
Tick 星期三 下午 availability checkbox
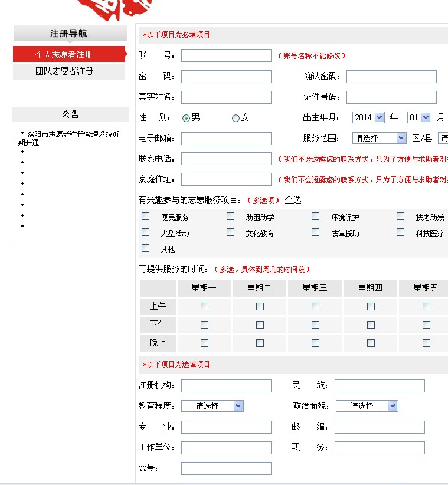click(x=316, y=325)
